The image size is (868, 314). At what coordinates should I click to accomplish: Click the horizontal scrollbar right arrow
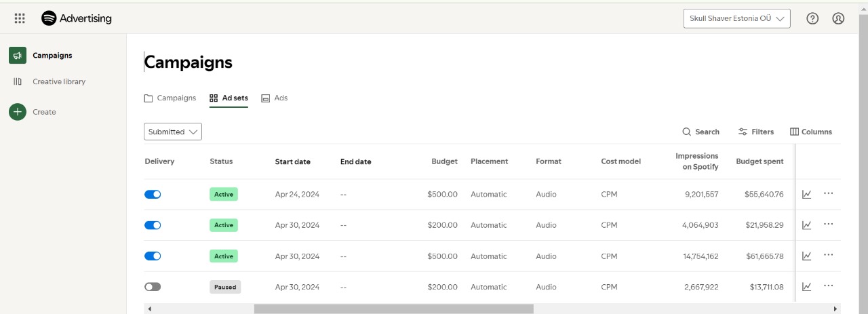pos(835,309)
